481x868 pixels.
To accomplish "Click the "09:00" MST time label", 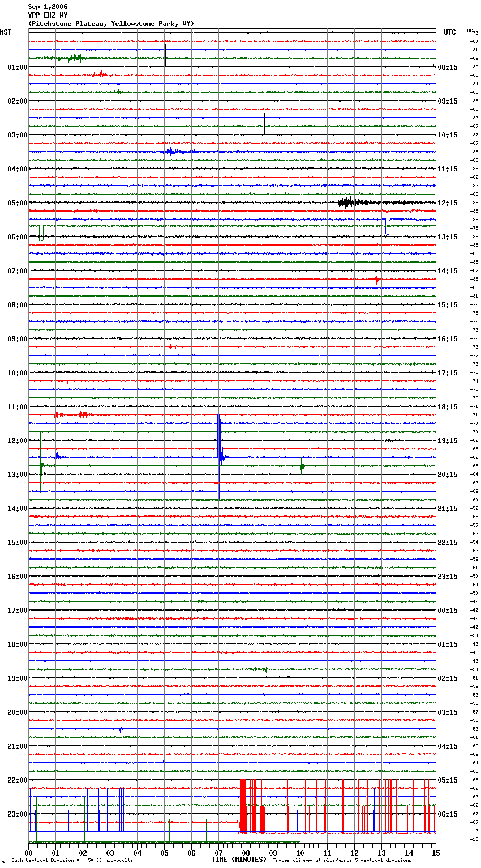I will click(x=18, y=339).
